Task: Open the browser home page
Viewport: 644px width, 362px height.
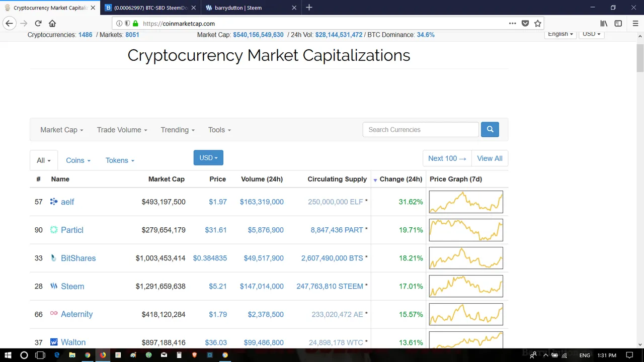Action: pyautogui.click(x=52, y=23)
